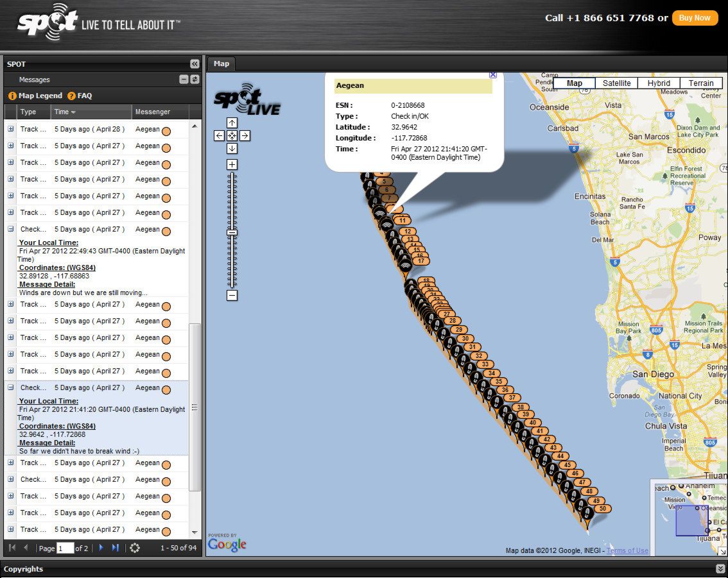Collapse the 21:41:20 Check-in row
Screen dimensions: 728x578
coord(11,388)
